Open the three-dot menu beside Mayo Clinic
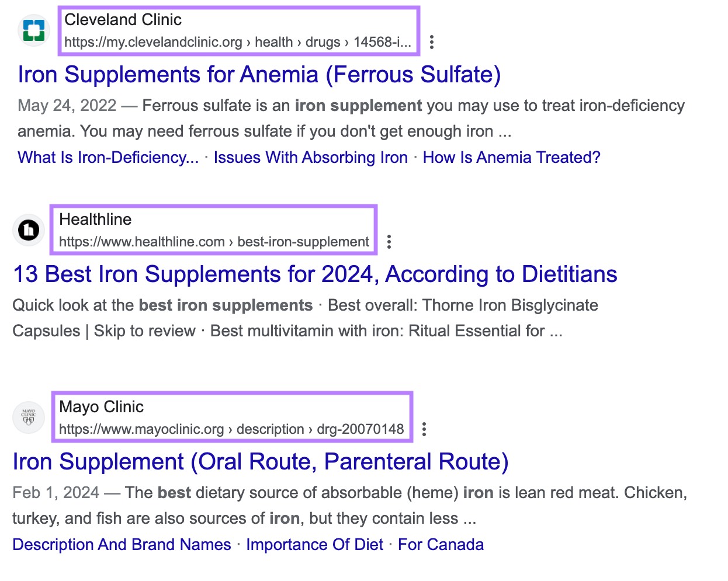Screen dimensions: 728x581 [x=424, y=429]
